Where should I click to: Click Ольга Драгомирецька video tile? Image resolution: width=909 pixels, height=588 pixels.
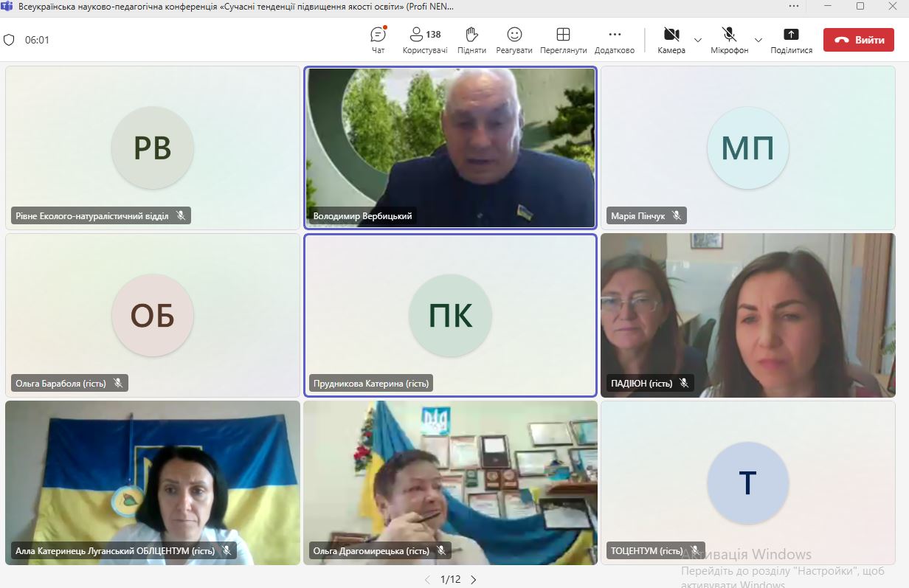[450, 482]
